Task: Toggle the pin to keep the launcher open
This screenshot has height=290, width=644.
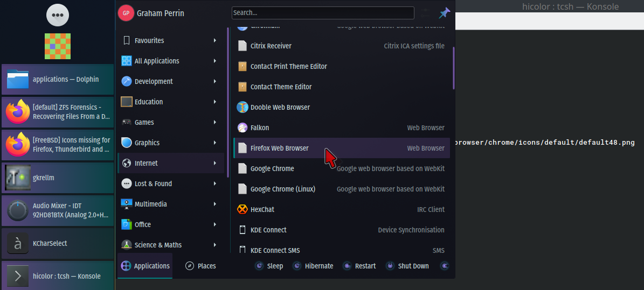Action: point(445,13)
